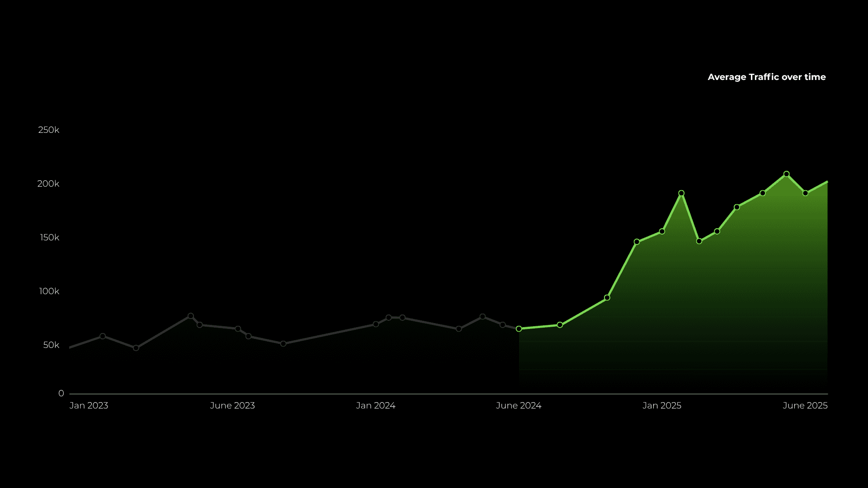Click the Jan 2023 axis label
The height and width of the screenshot is (488, 868).
coord(89,406)
